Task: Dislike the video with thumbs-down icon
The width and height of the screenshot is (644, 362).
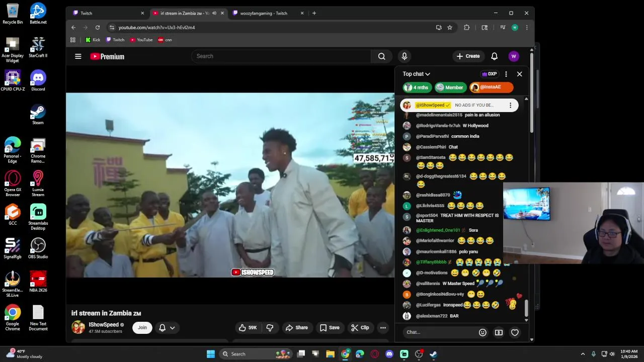Action: point(270,328)
